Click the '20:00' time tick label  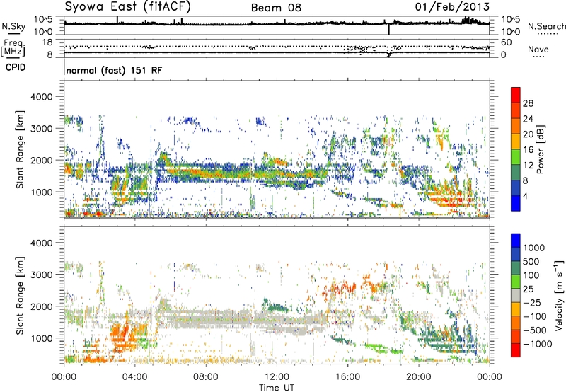tap(418, 377)
